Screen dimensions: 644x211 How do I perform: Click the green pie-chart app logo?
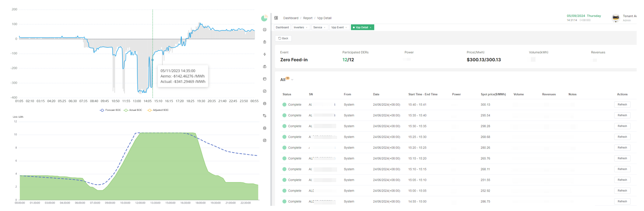coord(264,18)
